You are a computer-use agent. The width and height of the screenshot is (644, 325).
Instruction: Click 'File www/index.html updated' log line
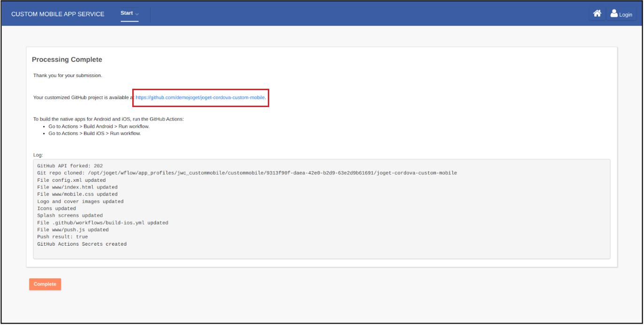(77, 187)
